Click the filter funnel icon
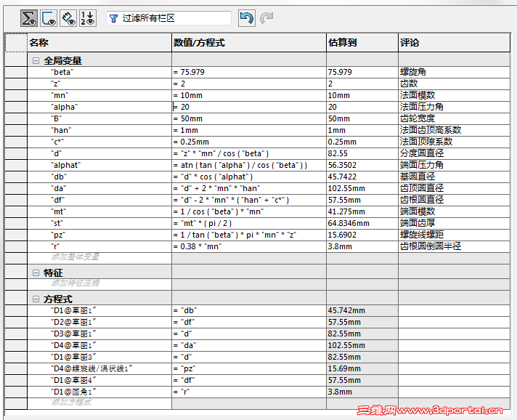Viewport: 517px width, 420px height. click(x=114, y=18)
